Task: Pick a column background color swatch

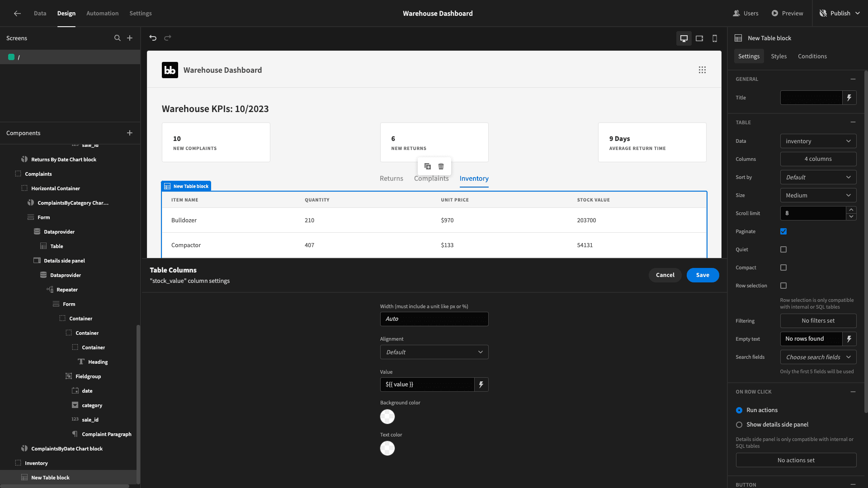Action: click(387, 417)
